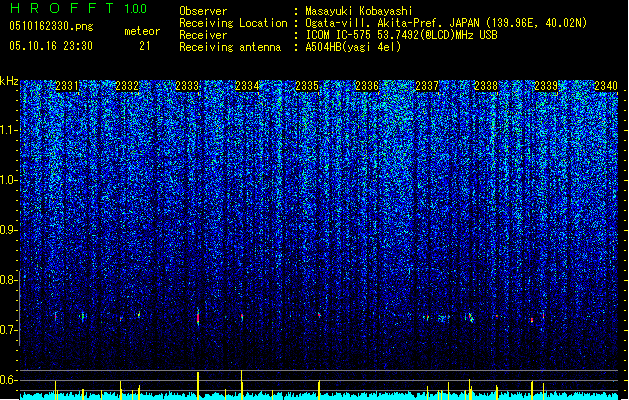Click the kHz axis unit label
Screen dimensions: 629x400
9,81
